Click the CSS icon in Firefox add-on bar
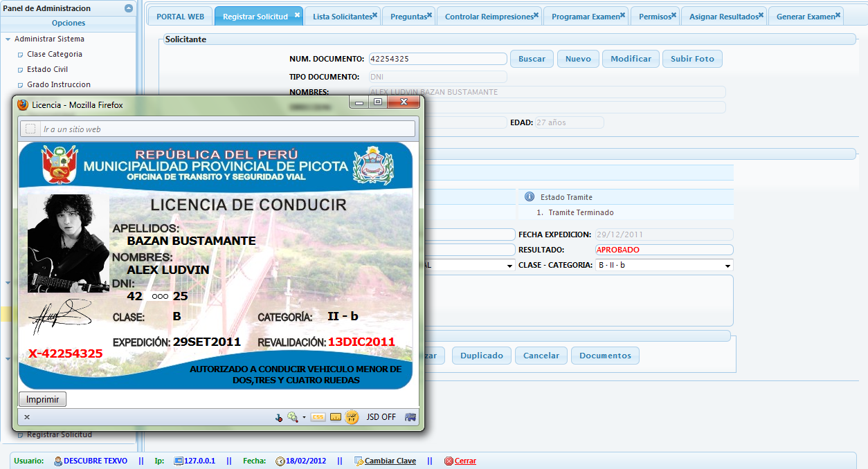Screen dimensions: 868x469 coord(318,417)
